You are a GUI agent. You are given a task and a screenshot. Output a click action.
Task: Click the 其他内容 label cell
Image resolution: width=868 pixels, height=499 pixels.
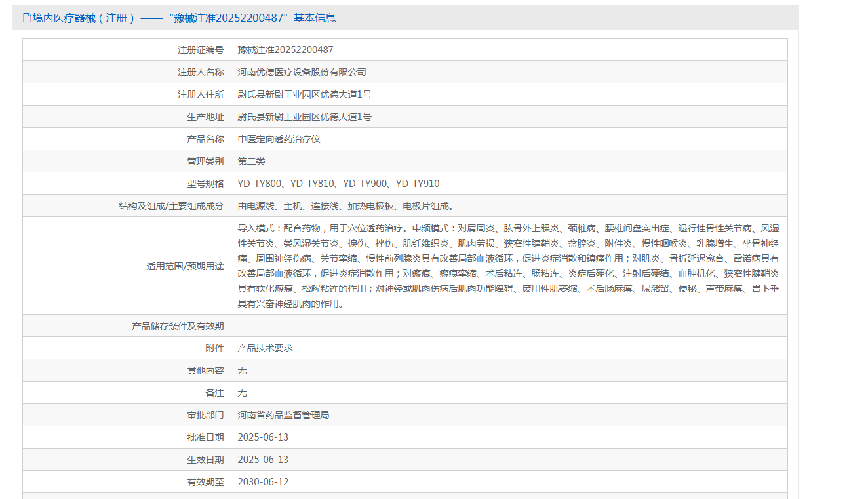pos(127,370)
